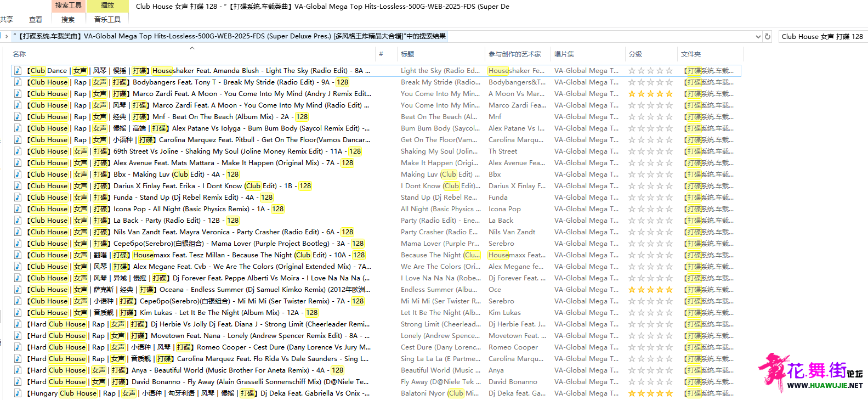This screenshot has width=868, height=400.
Task: Click file icon of Icona Pop All Night
Action: click(18, 209)
